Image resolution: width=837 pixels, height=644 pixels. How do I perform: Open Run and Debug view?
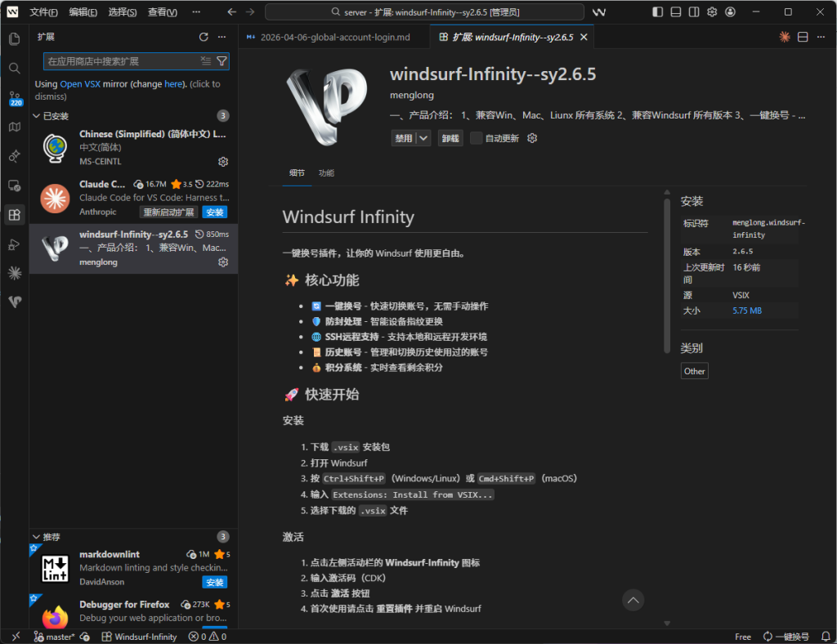[x=15, y=244]
